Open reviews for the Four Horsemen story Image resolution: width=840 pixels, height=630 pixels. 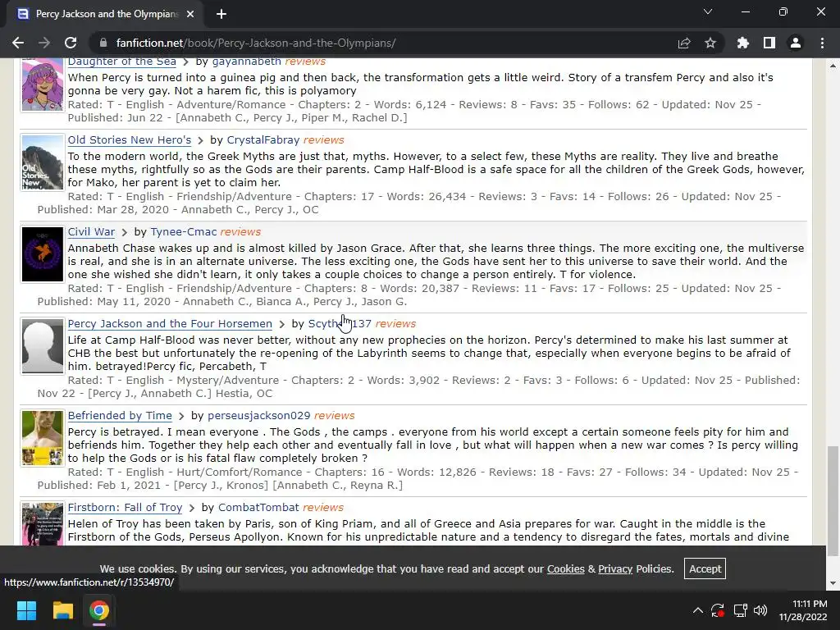396,323
